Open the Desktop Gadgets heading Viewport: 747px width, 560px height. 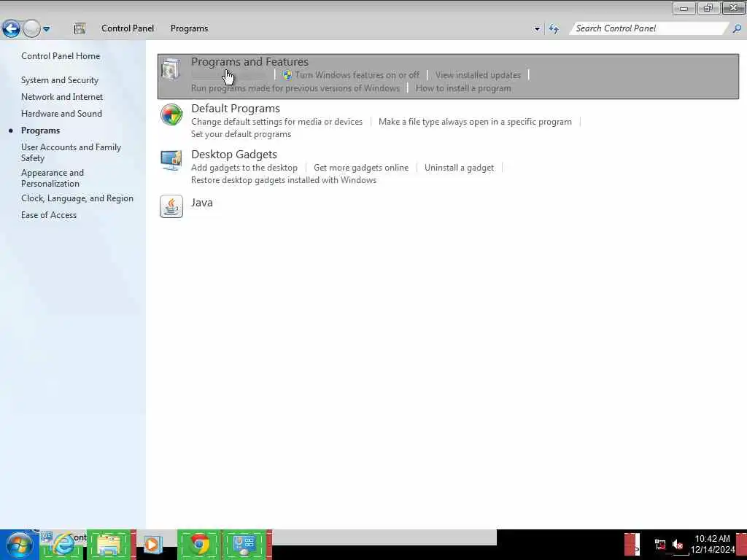point(234,155)
